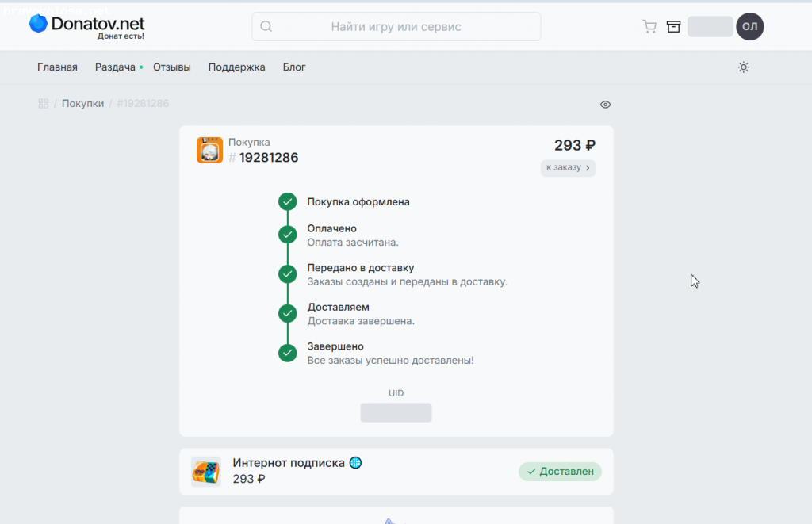Click the green Доставлен status badge
Image resolution: width=812 pixels, height=524 pixels.
560,472
